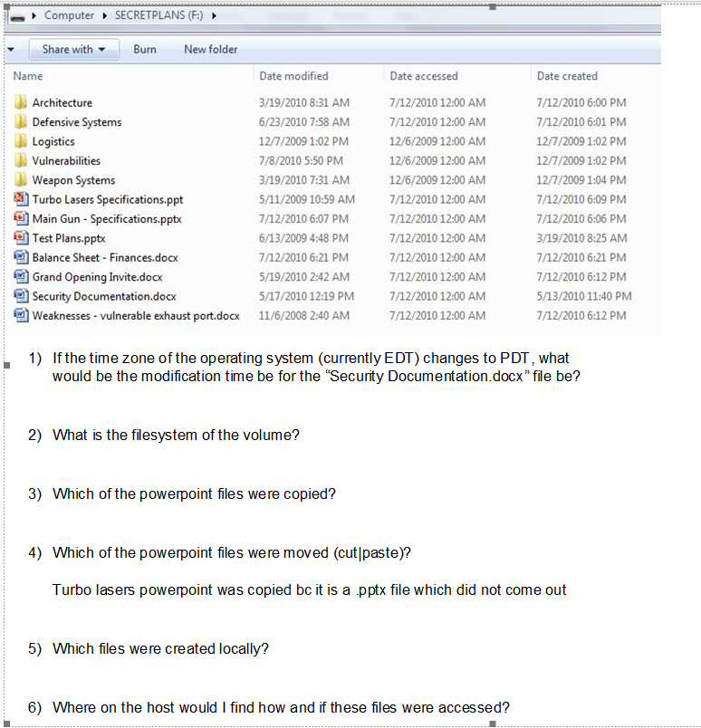Open the dropdown arrow left of Share with

tap(11, 49)
